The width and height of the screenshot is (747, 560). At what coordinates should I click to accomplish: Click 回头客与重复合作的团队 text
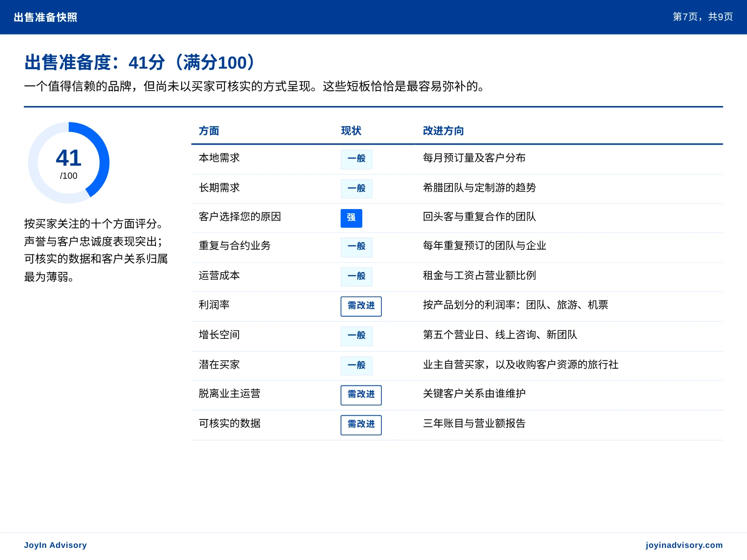point(479,217)
